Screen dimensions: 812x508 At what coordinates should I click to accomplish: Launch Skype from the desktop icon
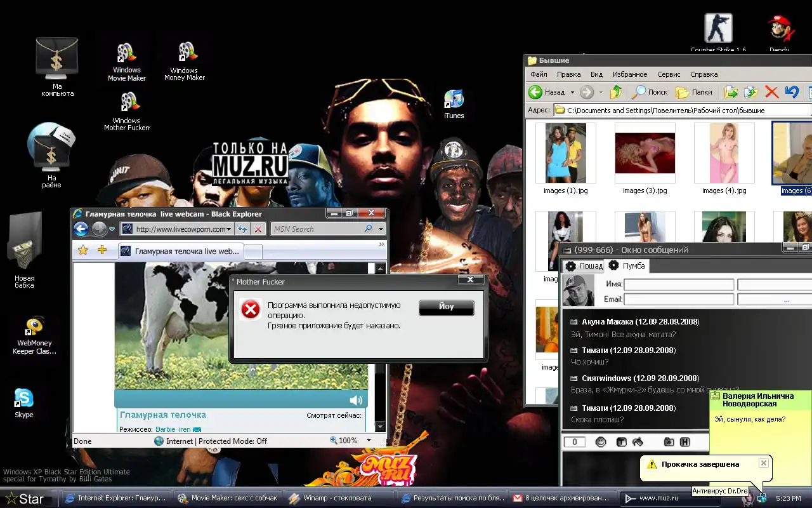[24, 399]
